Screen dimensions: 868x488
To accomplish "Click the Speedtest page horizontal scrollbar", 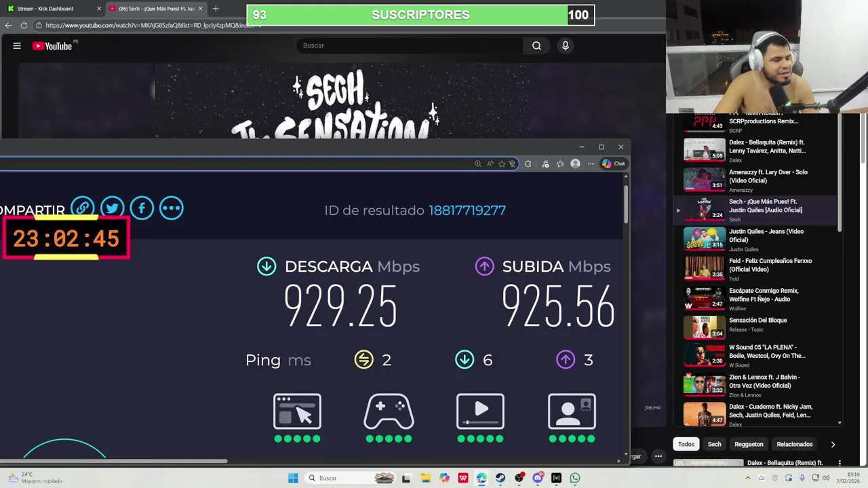I will 114,461.
